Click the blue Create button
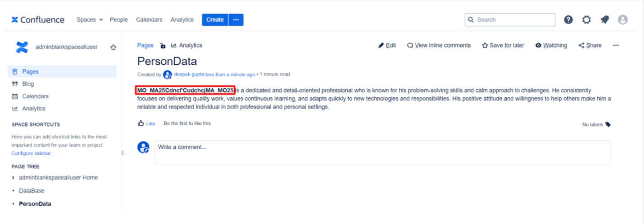This screenshot has width=644, height=224. [x=215, y=20]
